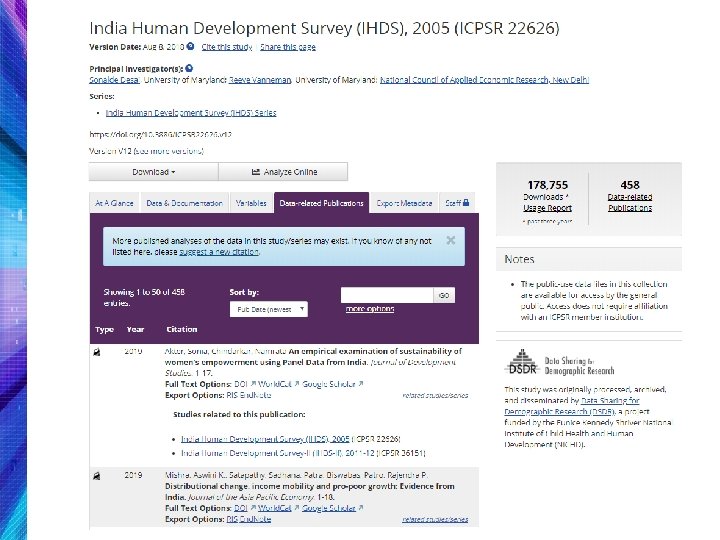The width and height of the screenshot is (720, 540).
Task: Click RIS export link for Akter publication
Action: click(x=232, y=395)
